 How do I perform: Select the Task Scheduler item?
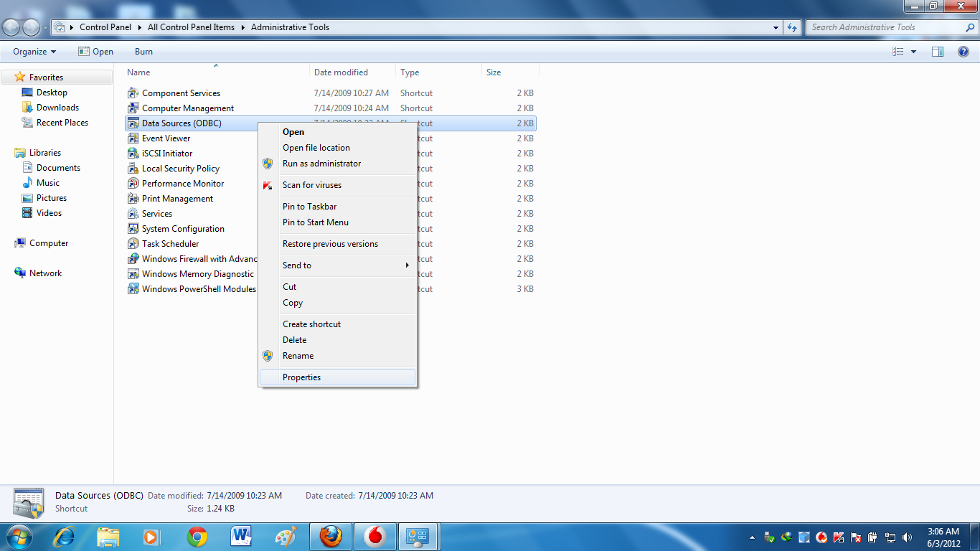170,243
